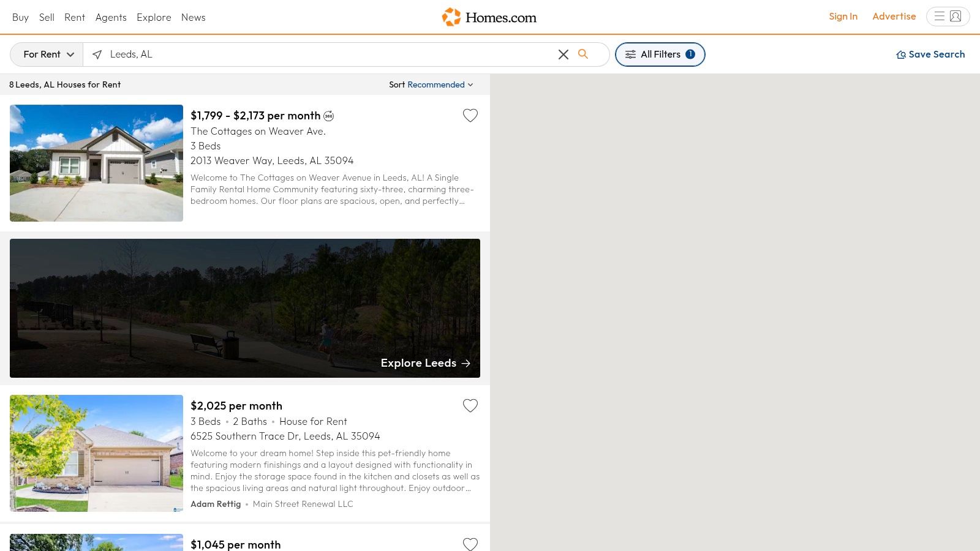Open the All Filters panel
980x551 pixels.
(x=660, y=54)
